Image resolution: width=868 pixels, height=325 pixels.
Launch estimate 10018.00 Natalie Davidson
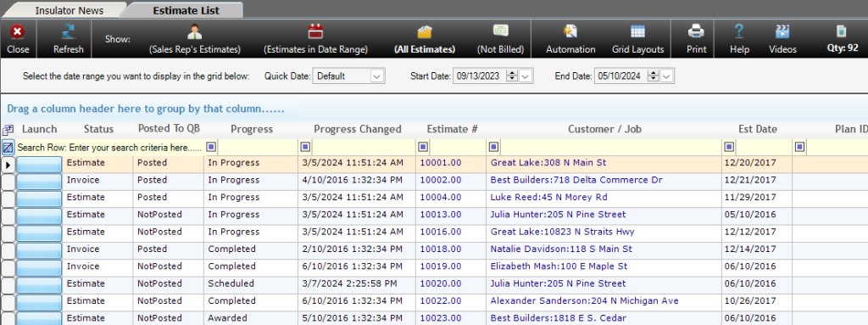(x=39, y=250)
